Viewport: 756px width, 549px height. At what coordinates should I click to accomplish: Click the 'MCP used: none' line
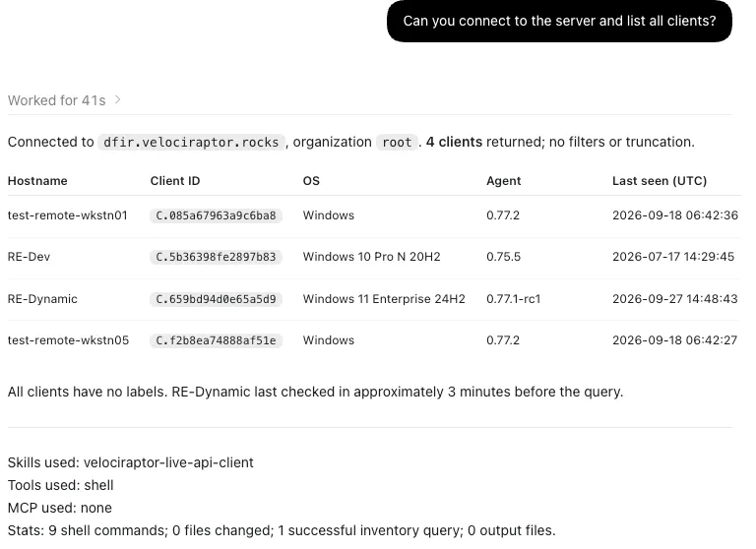(60, 508)
